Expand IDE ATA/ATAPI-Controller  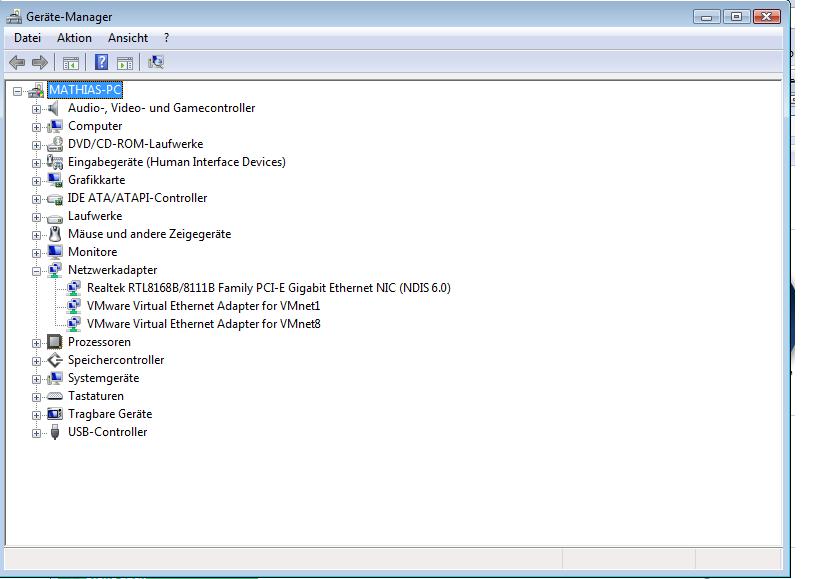[36, 199]
